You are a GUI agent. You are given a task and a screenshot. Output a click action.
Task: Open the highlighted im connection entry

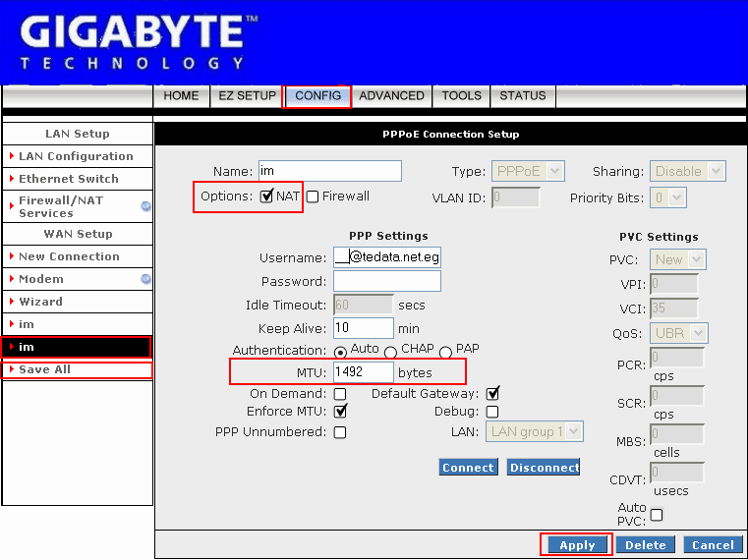78,347
